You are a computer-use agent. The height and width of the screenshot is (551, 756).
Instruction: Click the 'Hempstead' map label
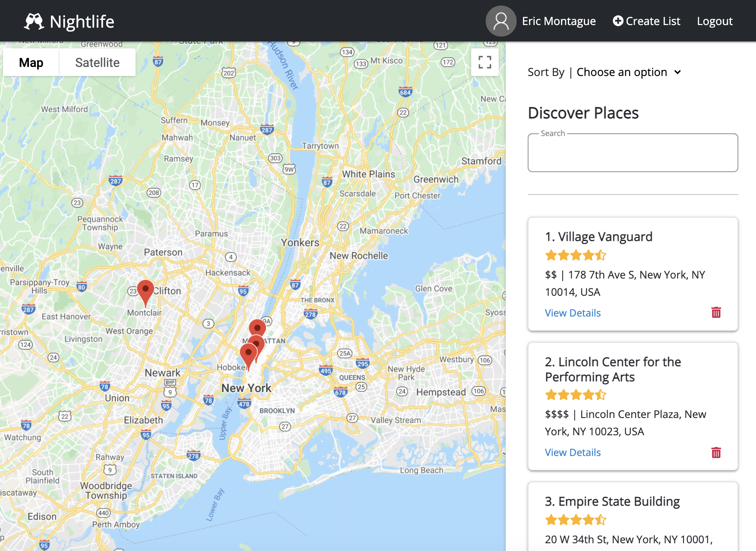[x=441, y=392]
